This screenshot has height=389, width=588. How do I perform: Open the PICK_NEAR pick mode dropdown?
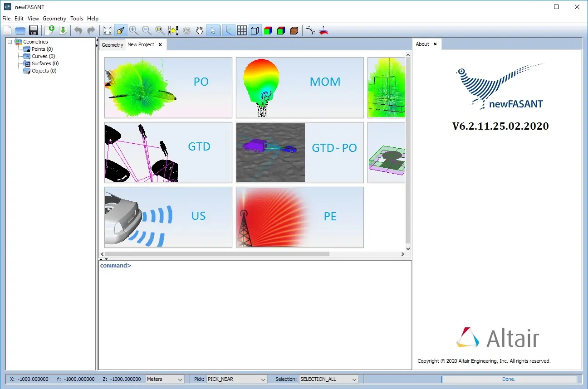(237, 379)
